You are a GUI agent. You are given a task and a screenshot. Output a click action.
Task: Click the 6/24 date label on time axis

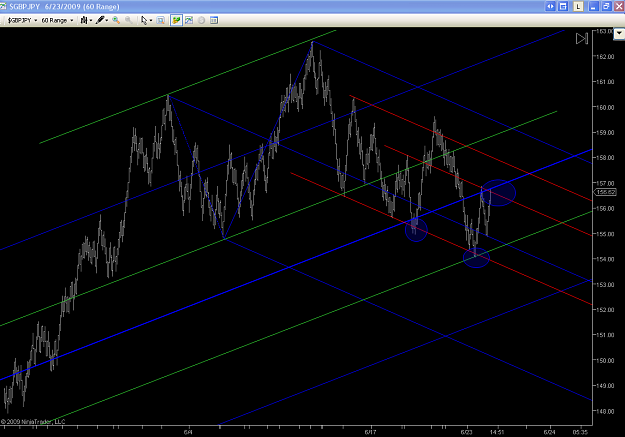(x=550, y=432)
